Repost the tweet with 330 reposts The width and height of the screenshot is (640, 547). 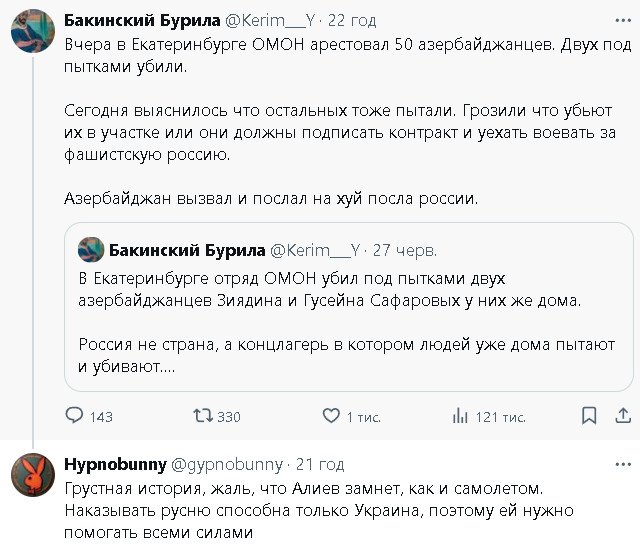(204, 416)
